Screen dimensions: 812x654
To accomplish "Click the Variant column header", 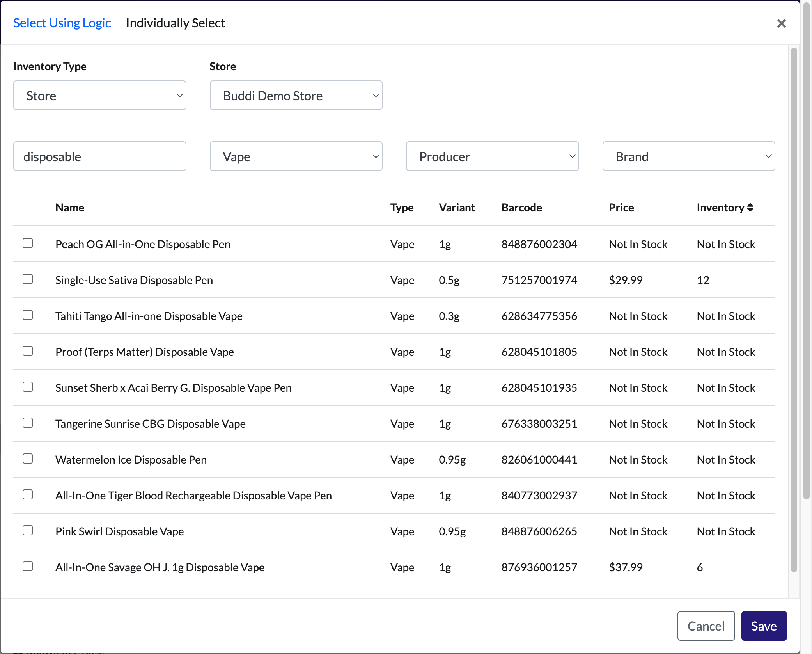I will (x=457, y=208).
